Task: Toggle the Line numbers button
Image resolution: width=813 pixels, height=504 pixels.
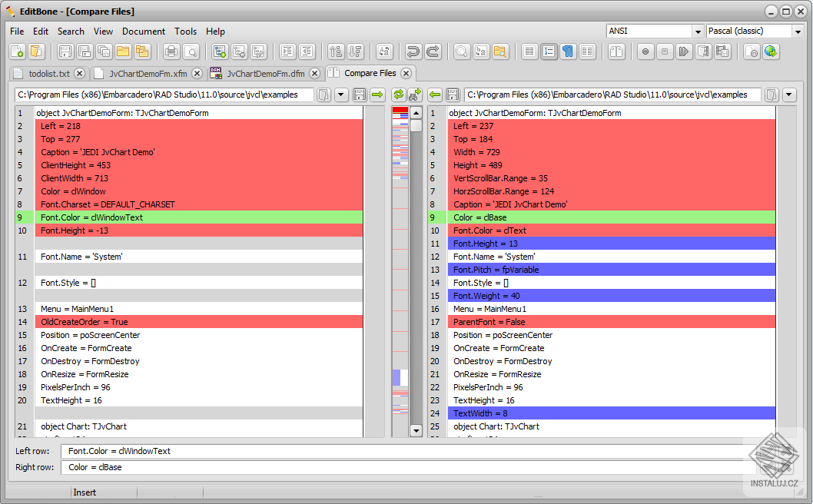Action: tap(549, 51)
